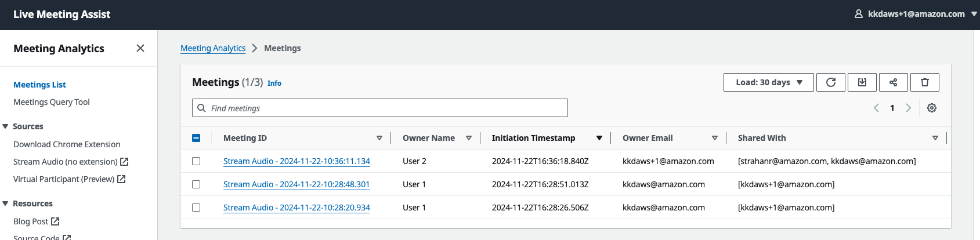Check the box for meeting 10:28:48.301
The height and width of the screenshot is (240, 980).
196,184
